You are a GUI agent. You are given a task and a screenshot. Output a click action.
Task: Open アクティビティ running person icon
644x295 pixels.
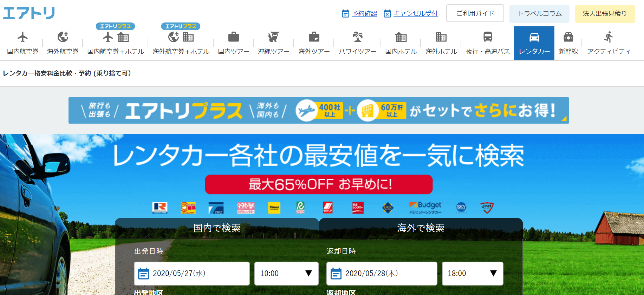point(609,37)
